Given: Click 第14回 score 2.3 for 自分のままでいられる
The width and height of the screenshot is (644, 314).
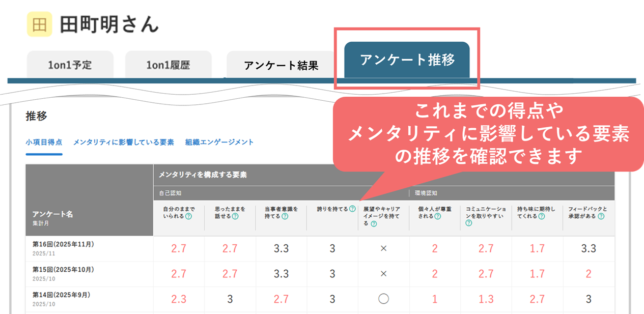Looking at the screenshot, I should (x=179, y=299).
